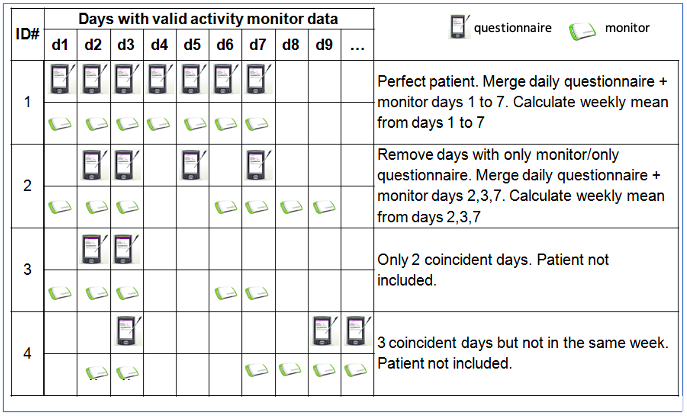Select the ID# header cell

(27, 33)
